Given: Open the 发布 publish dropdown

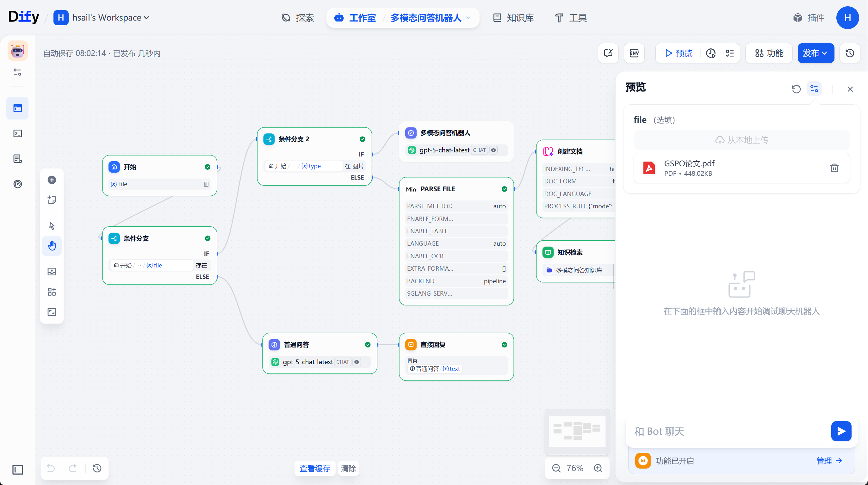Looking at the screenshot, I should (815, 53).
